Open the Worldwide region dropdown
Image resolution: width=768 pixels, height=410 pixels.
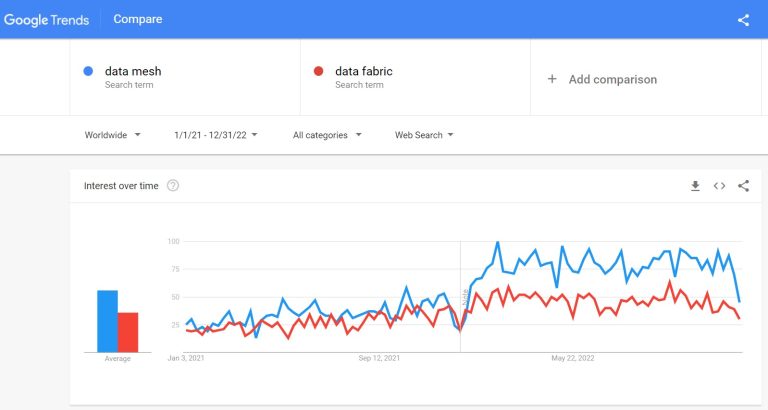tap(113, 135)
